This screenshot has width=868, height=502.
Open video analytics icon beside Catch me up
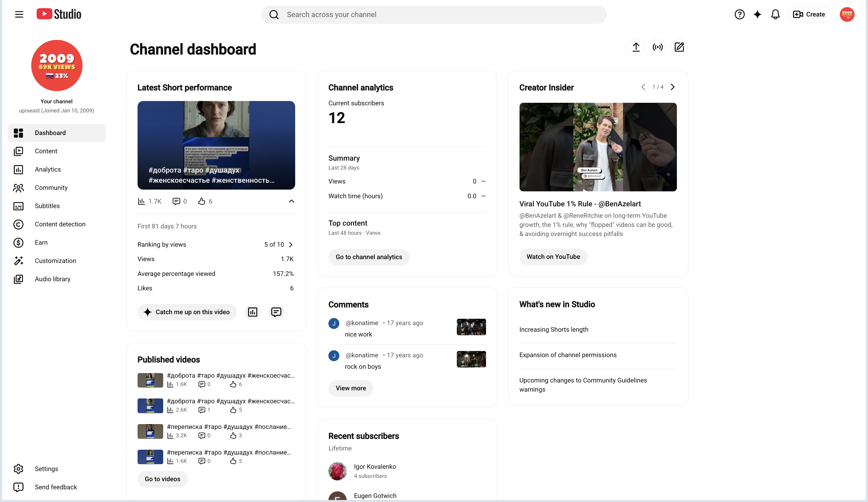tap(253, 312)
